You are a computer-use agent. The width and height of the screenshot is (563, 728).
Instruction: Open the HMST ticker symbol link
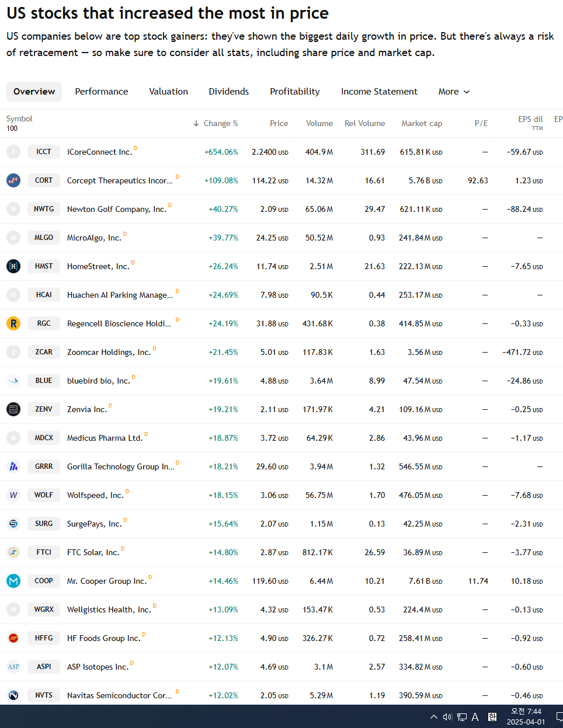coord(44,266)
